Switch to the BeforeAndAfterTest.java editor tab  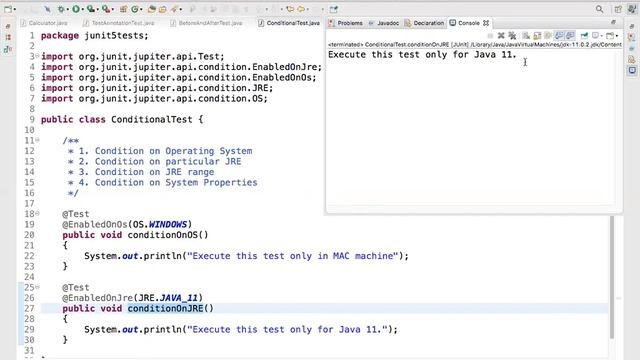pos(207,23)
